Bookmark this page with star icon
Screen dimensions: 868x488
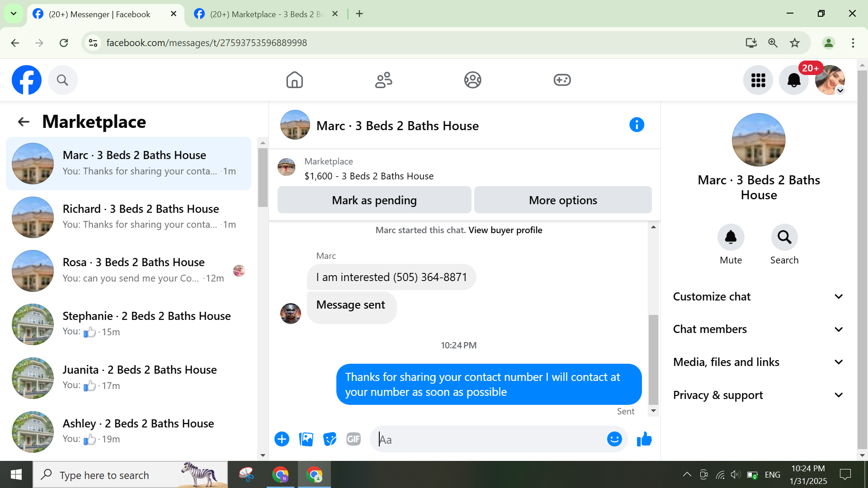coord(795,43)
